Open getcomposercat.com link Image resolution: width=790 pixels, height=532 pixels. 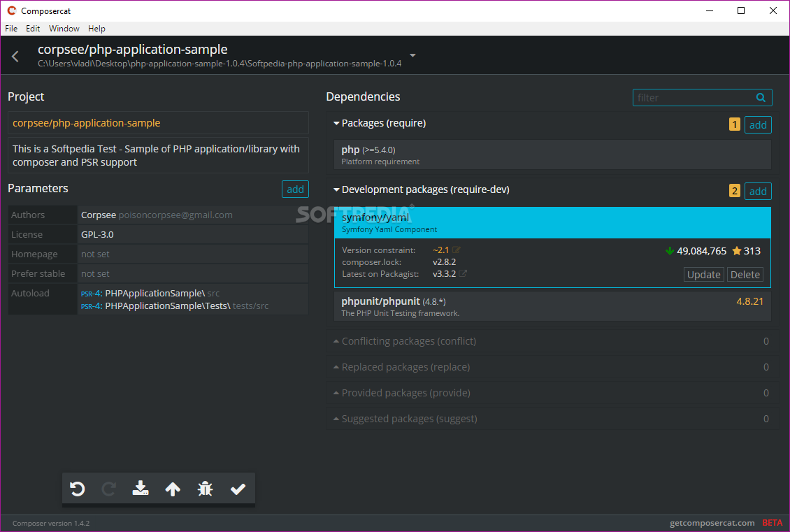[x=712, y=523]
